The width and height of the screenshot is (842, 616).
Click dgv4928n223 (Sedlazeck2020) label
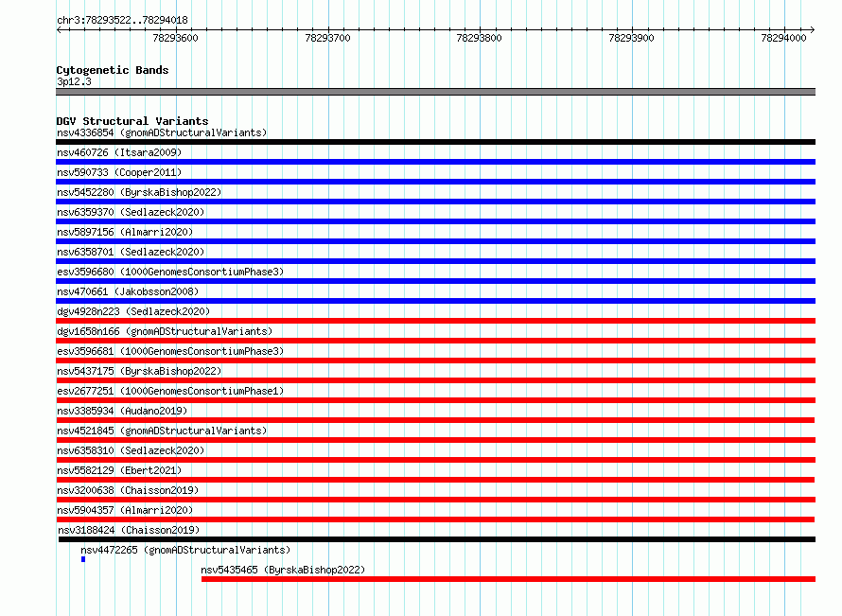coord(133,311)
